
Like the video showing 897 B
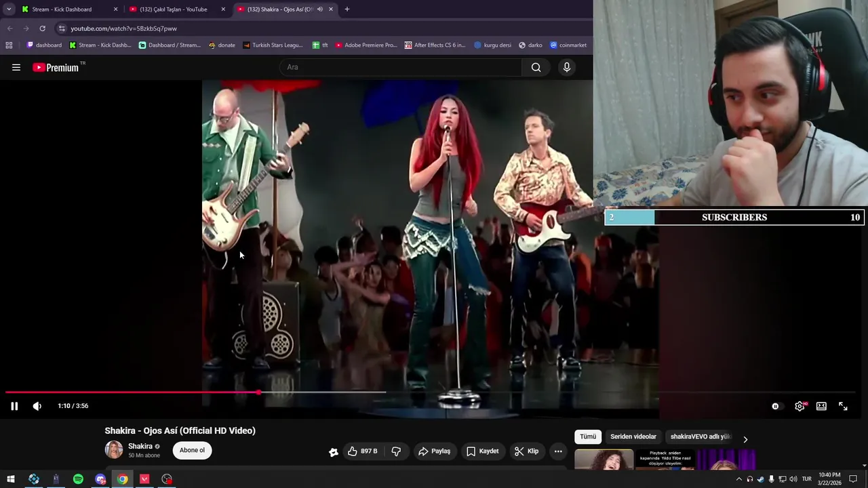pyautogui.click(x=363, y=451)
